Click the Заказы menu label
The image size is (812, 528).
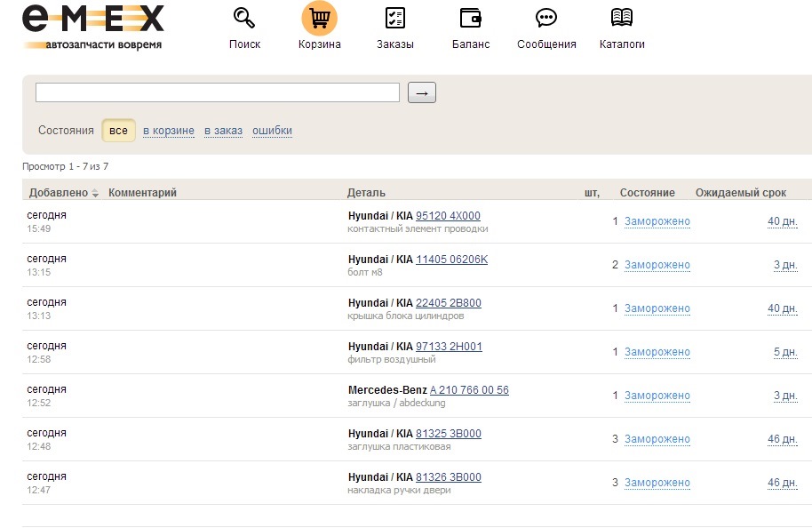coord(395,44)
